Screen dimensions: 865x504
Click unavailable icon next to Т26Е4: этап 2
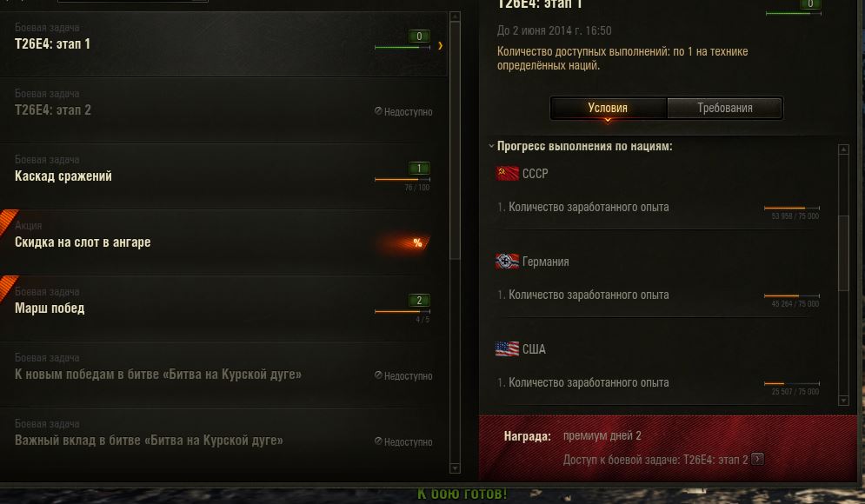coord(378,111)
